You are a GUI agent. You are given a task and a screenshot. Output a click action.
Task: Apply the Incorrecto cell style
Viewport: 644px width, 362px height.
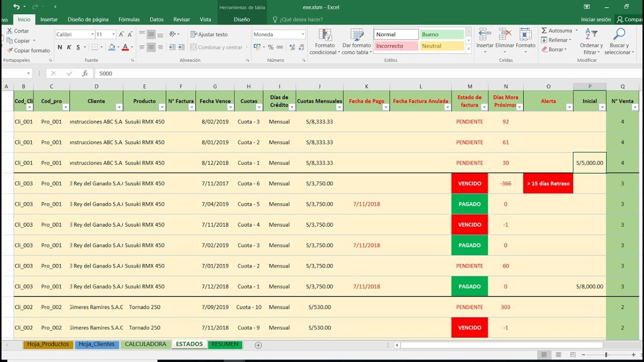pos(396,46)
